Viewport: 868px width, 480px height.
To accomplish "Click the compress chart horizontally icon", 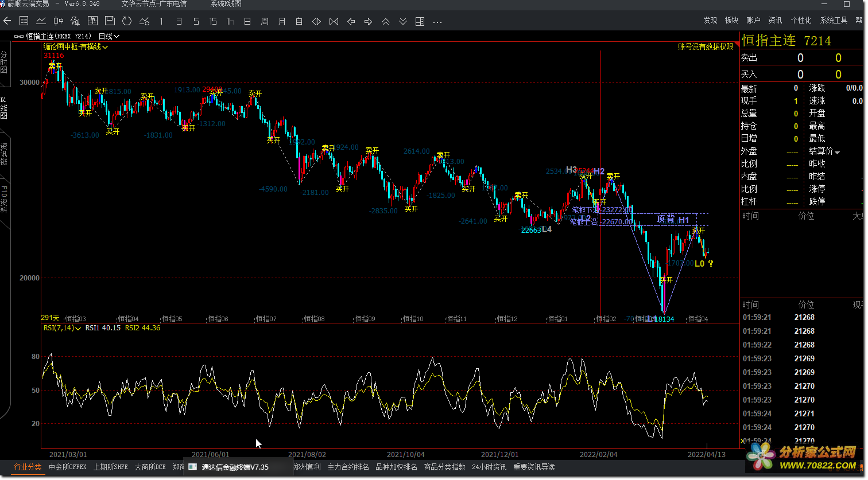I will [x=334, y=21].
